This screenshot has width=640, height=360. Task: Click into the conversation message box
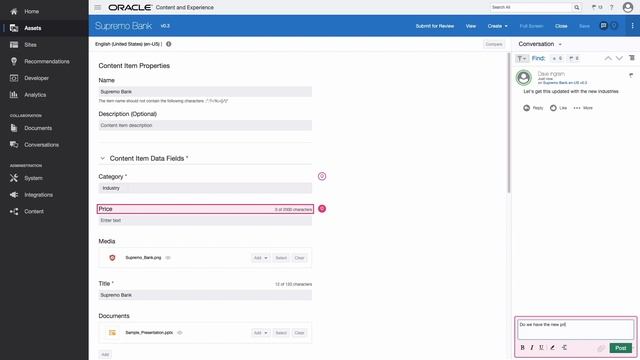point(576,329)
